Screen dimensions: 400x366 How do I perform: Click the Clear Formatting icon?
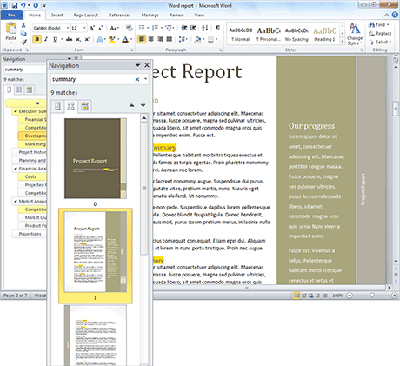point(129,28)
